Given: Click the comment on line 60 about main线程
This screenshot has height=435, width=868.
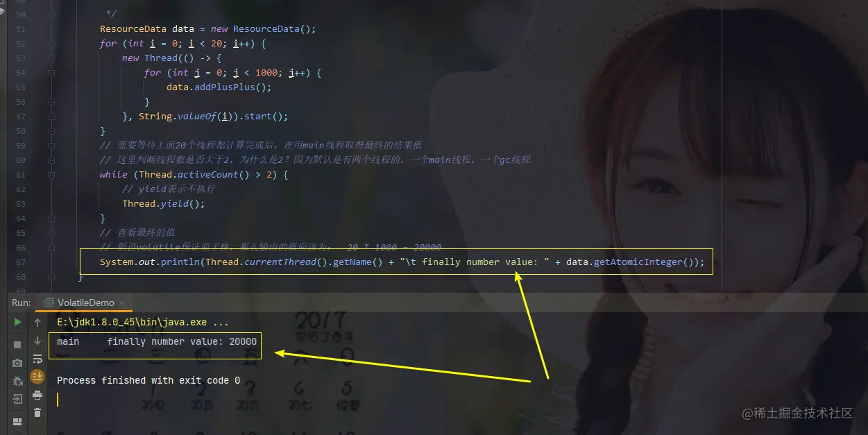Looking at the screenshot, I should click(x=315, y=160).
